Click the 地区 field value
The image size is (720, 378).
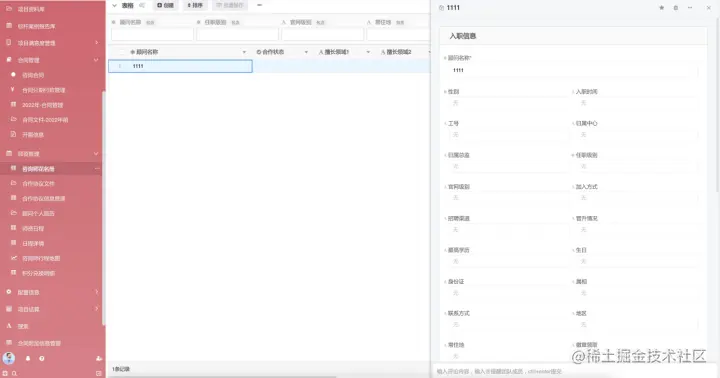tap(637, 325)
